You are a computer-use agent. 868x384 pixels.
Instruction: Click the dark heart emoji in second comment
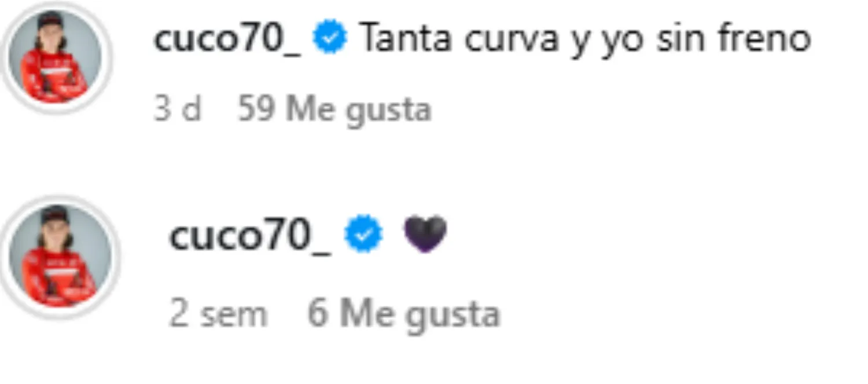(425, 235)
